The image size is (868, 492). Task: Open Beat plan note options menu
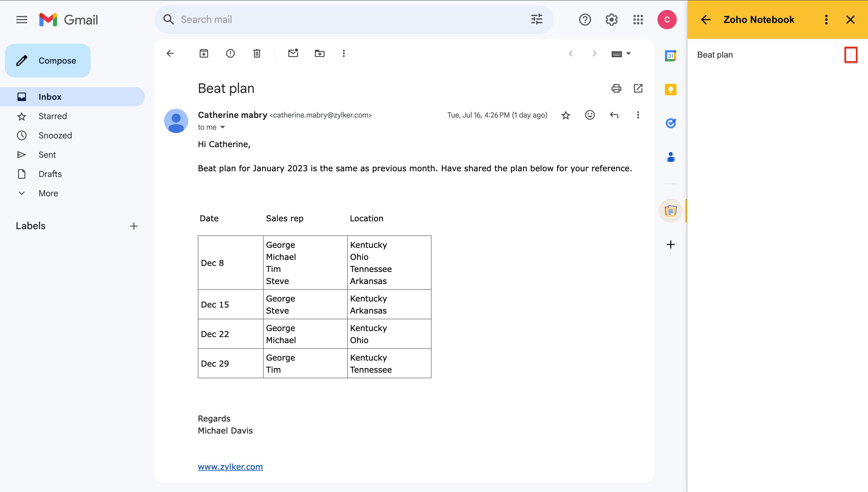[851, 55]
